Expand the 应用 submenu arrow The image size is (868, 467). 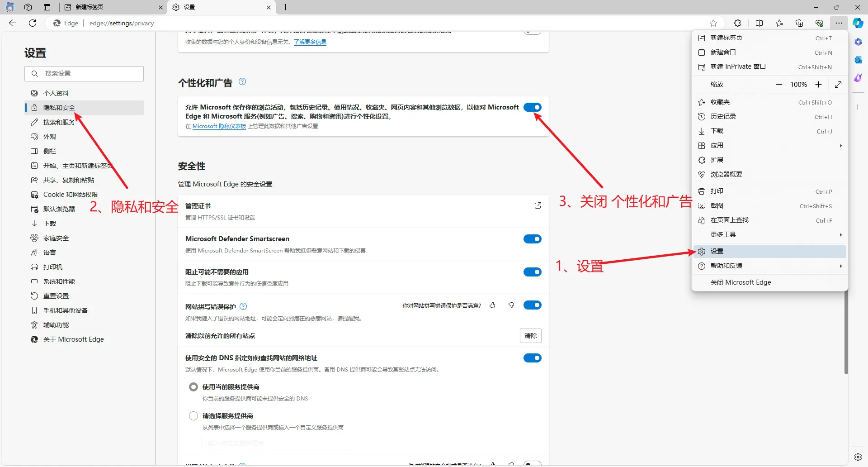coord(840,145)
